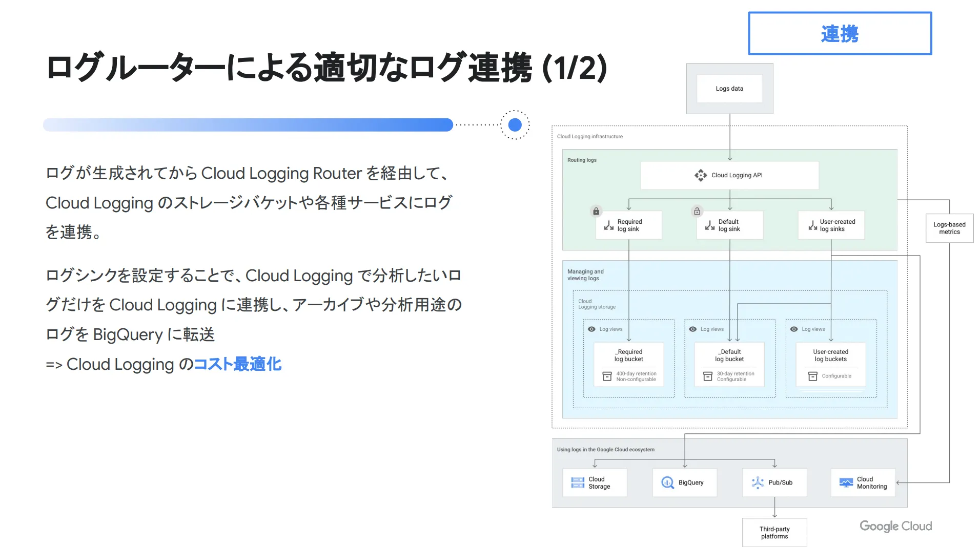980x547 pixels.
Task: Click the blue gradient progress bar
Action: point(248,124)
